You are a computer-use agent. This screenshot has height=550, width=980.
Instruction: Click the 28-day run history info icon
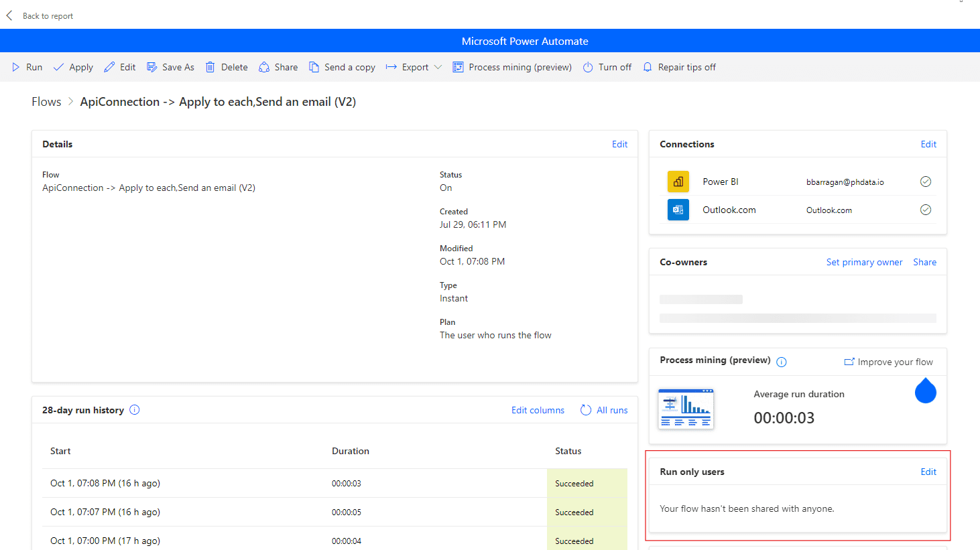coord(135,410)
